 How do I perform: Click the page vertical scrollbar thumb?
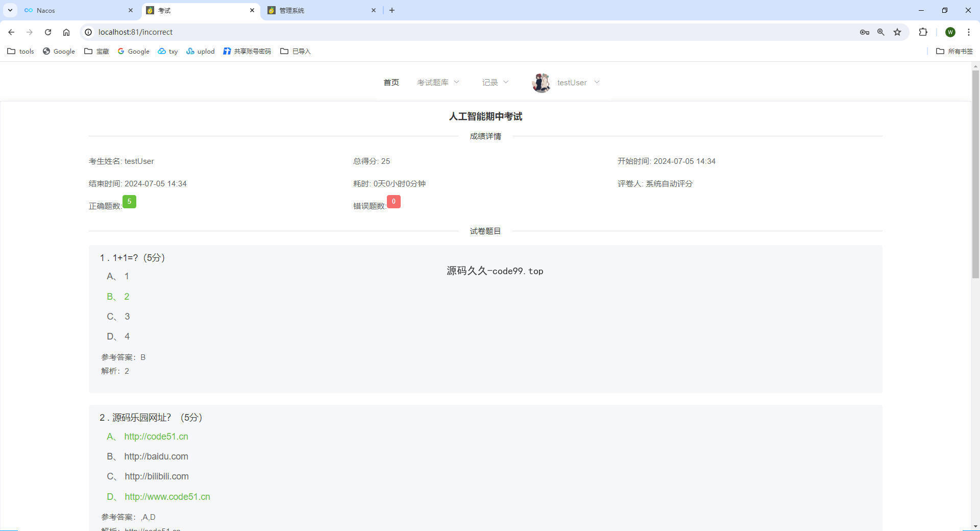point(975,174)
